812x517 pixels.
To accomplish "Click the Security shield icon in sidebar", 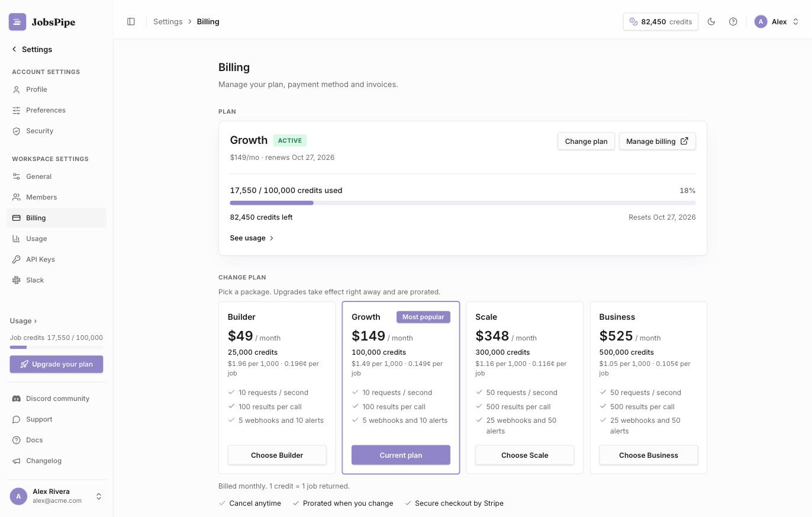I will pyautogui.click(x=17, y=131).
